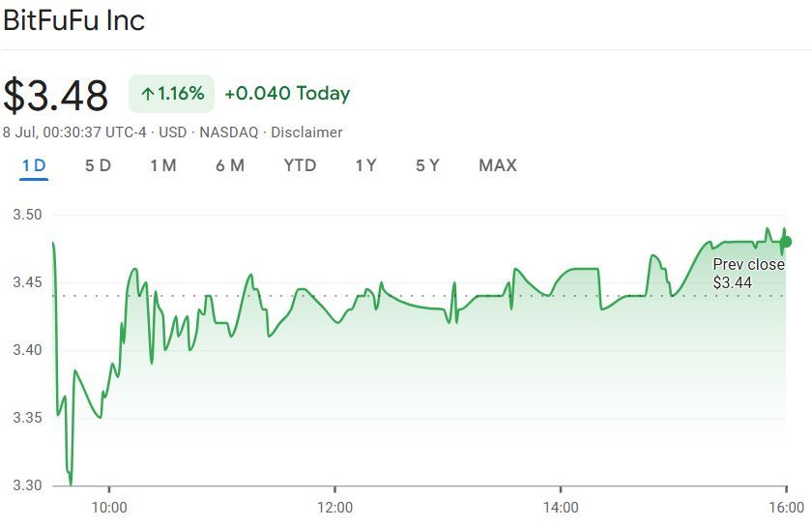Click the $3.48 current price
The height and width of the screenshot is (528, 812).
coord(56,95)
